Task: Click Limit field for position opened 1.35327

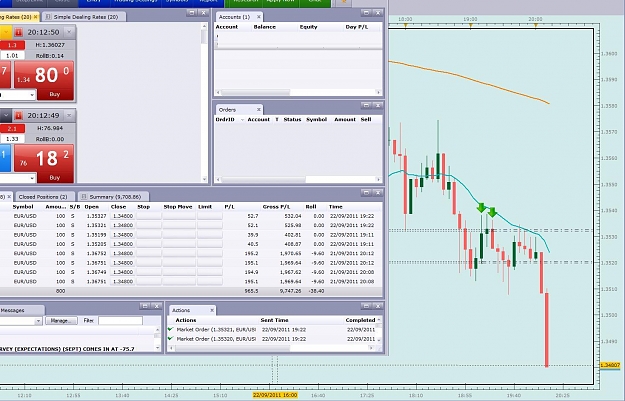Action: [210, 216]
